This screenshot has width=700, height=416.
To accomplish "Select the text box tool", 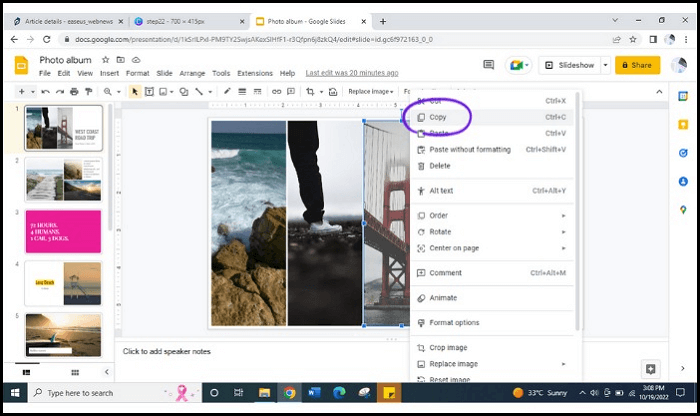I will pos(150,91).
